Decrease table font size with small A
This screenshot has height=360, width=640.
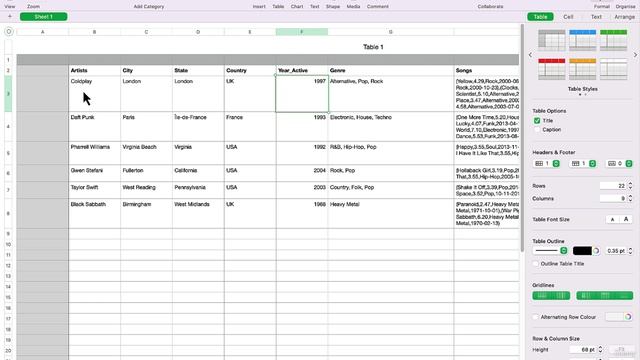pos(612,220)
